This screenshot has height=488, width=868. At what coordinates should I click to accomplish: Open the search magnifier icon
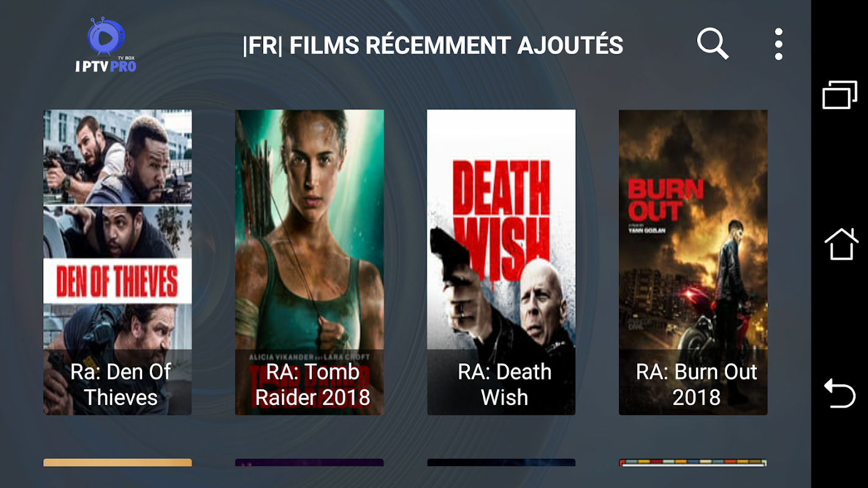pos(713,44)
